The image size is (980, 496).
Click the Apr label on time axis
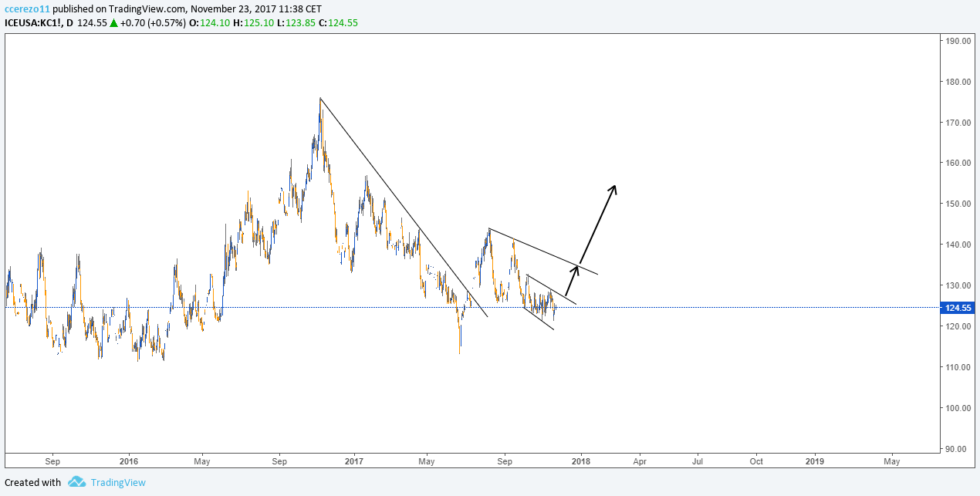640,461
